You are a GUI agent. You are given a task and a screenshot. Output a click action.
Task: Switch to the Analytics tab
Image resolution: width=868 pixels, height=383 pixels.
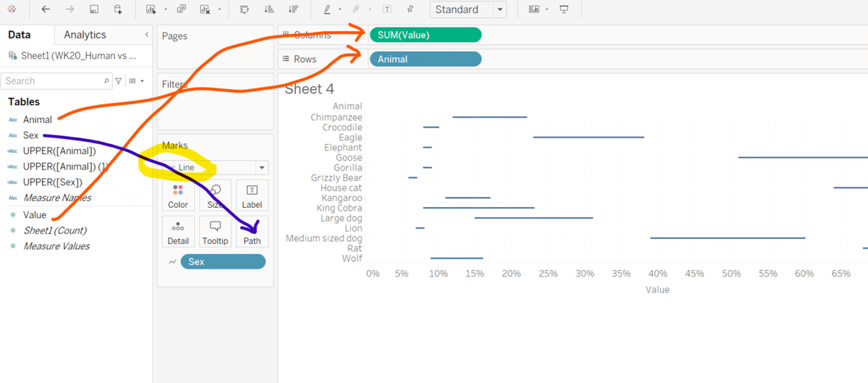pos(85,35)
